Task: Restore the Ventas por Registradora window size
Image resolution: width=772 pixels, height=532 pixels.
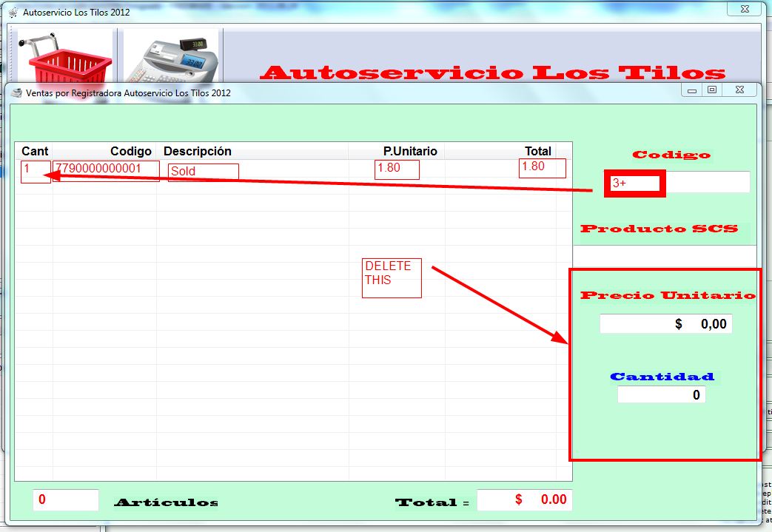Action: coord(712,90)
